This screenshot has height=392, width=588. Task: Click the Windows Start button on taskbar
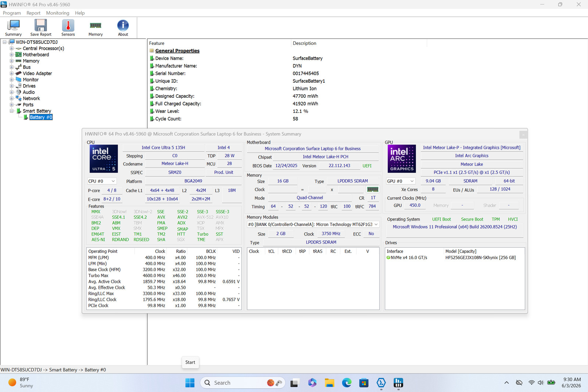190,383
